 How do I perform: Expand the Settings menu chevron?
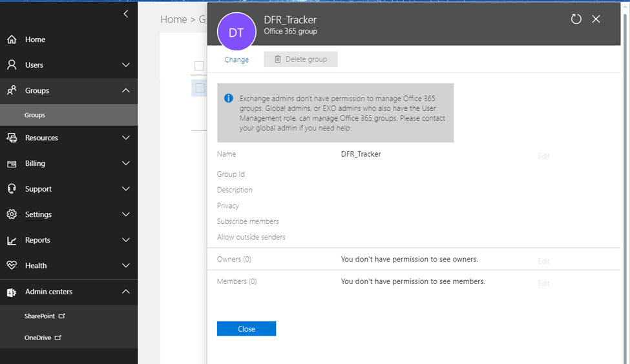pos(126,214)
